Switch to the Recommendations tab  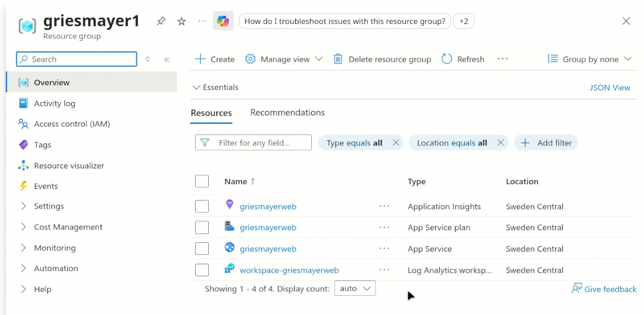(x=287, y=113)
